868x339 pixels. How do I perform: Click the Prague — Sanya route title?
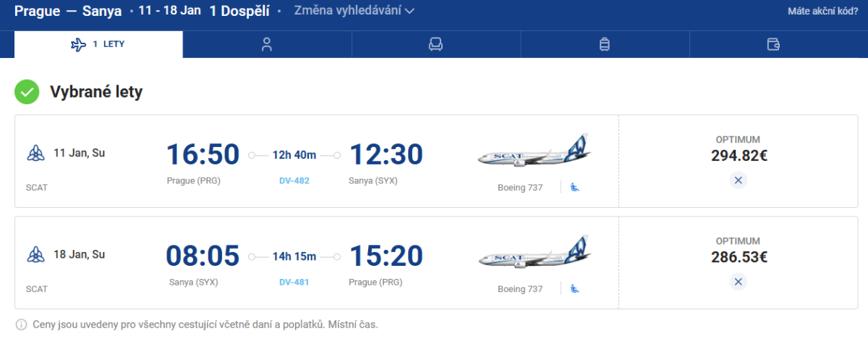click(x=68, y=11)
